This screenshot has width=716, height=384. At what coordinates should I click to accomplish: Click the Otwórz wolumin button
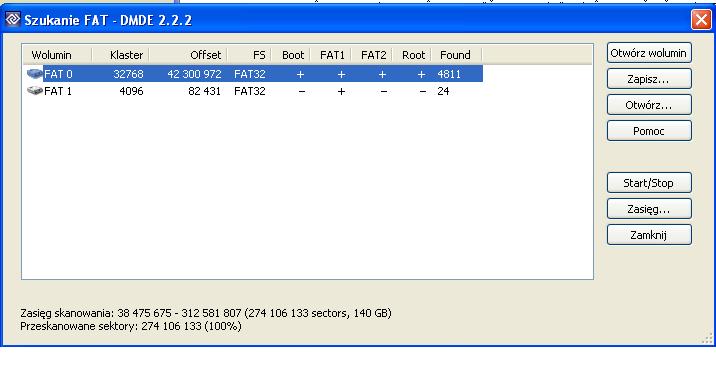click(649, 53)
